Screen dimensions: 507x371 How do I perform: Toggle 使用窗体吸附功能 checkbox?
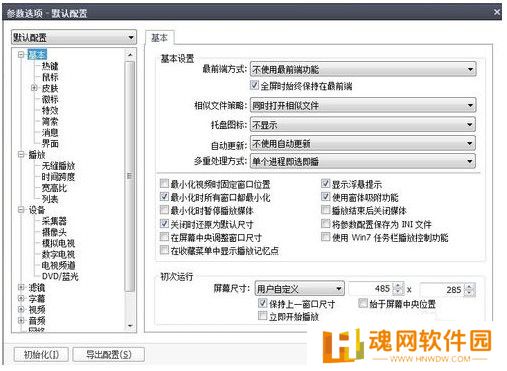tap(325, 197)
